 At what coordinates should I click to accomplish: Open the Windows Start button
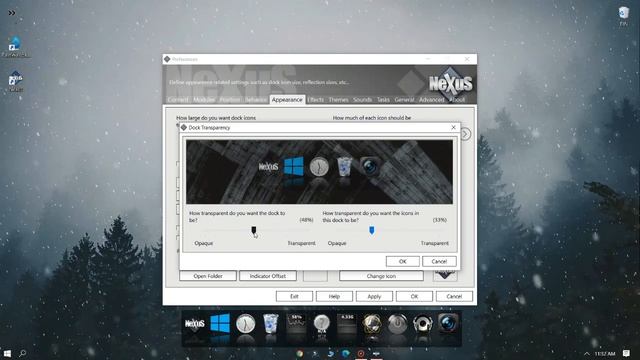(7, 353)
